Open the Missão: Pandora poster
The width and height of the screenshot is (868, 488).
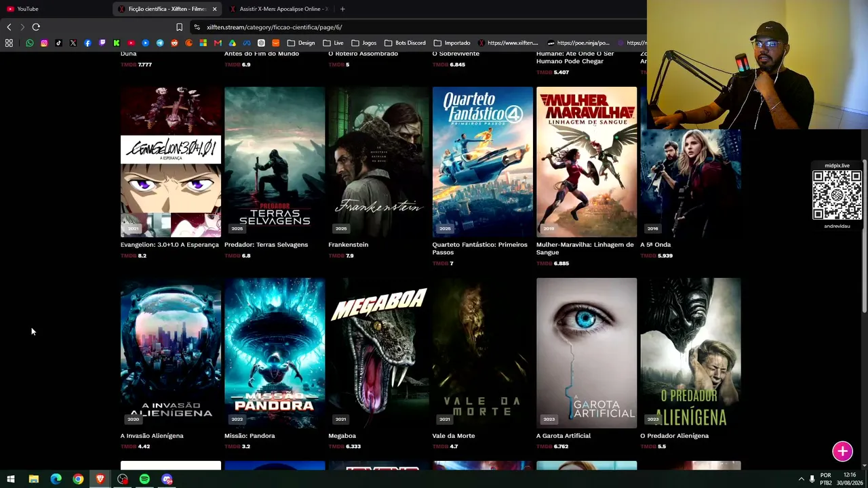[x=275, y=353]
